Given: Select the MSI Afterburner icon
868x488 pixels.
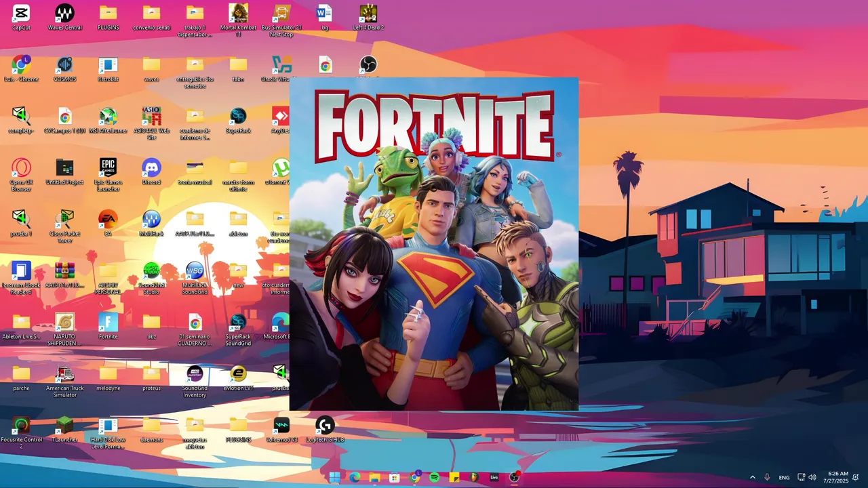Looking at the screenshot, I should point(108,121).
